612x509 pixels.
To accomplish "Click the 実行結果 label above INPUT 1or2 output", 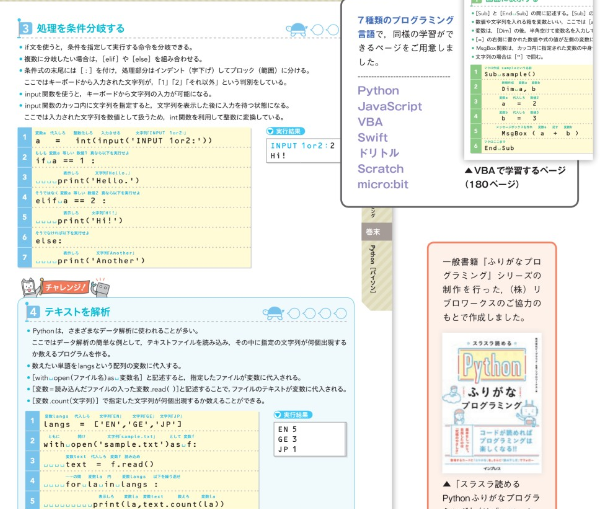I will click(285, 132).
